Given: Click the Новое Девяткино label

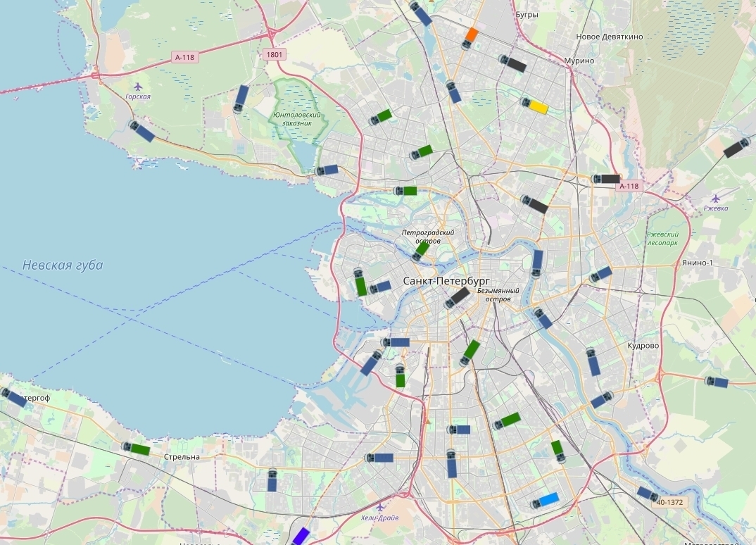Looking at the screenshot, I should 610,37.
